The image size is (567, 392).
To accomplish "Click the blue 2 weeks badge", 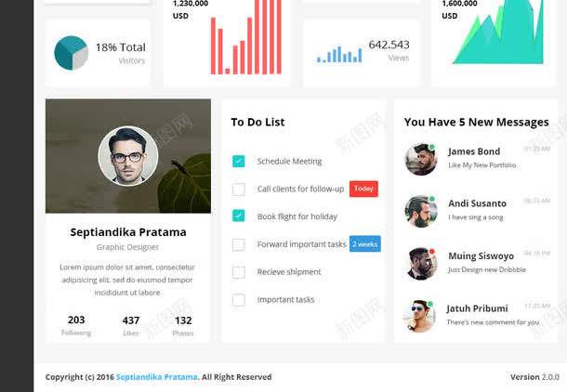I will 365,244.
